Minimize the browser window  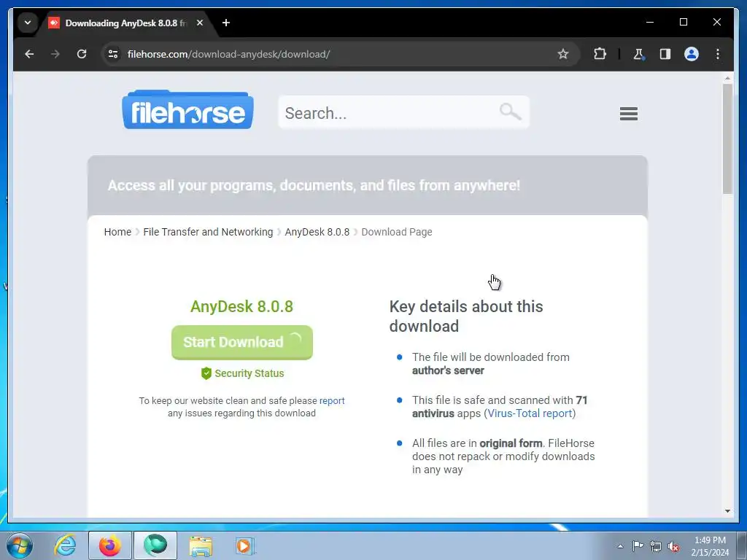(650, 23)
